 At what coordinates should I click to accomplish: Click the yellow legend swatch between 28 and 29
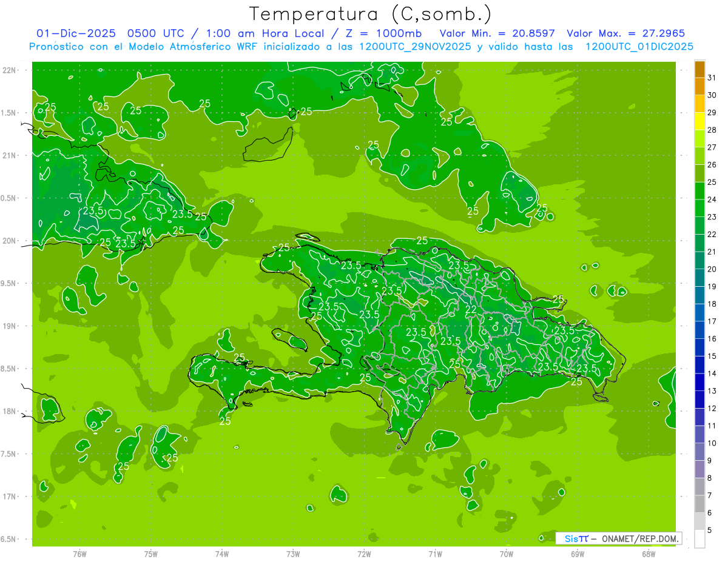[699, 121]
